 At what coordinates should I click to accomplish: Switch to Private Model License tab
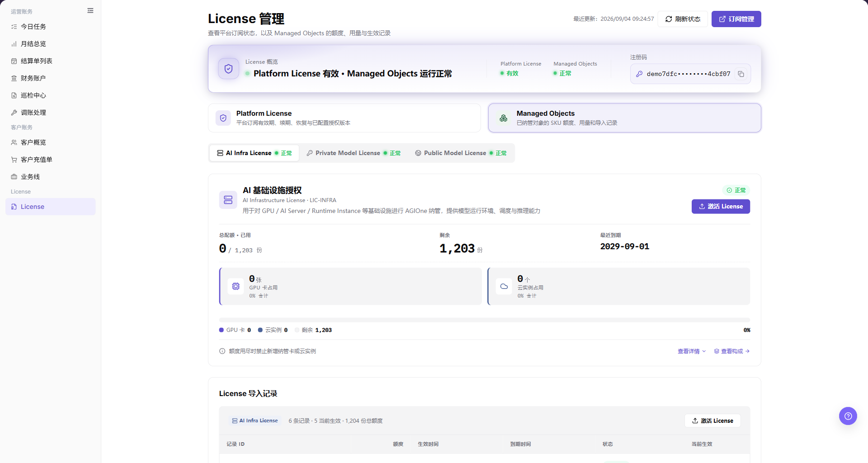354,153
